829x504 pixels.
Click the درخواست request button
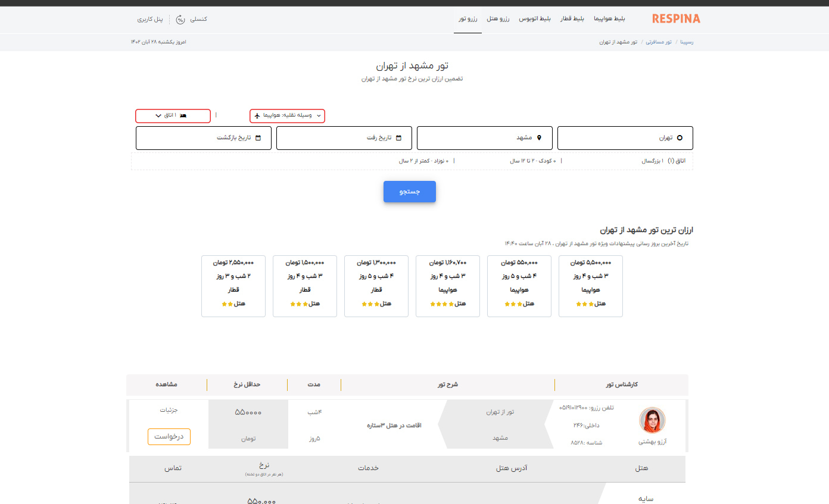pos(169,436)
